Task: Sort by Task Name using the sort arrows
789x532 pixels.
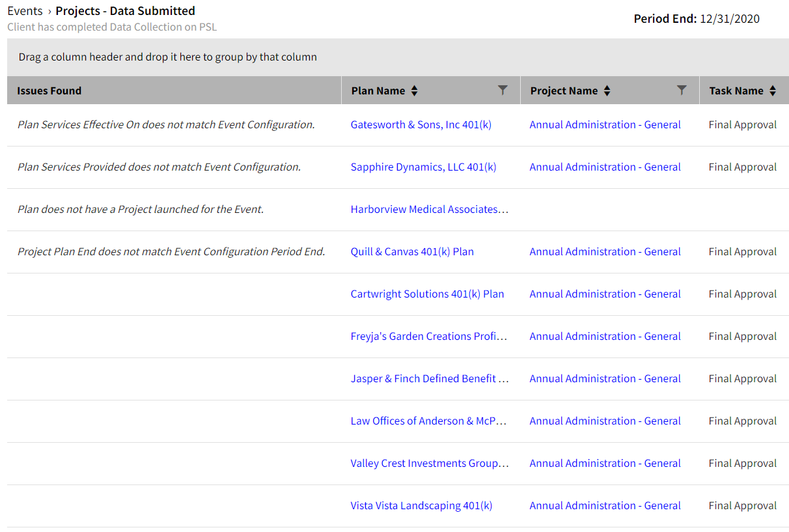Action: point(772,91)
